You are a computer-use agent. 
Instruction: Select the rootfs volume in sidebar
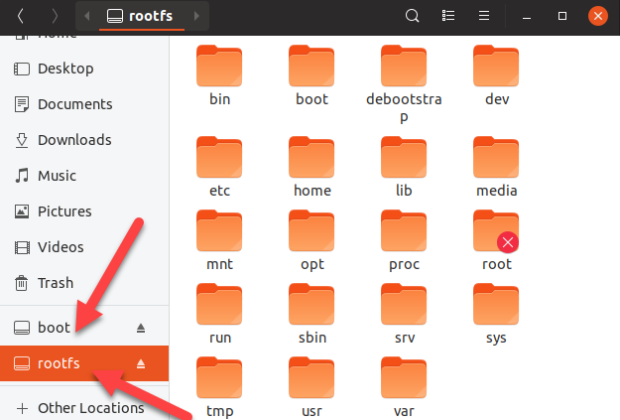[x=84, y=363]
